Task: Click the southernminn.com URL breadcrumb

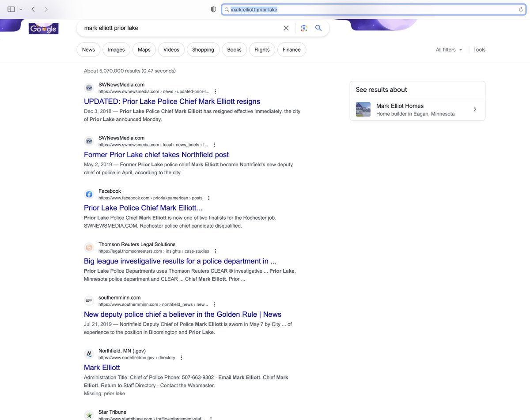Action: point(153,304)
